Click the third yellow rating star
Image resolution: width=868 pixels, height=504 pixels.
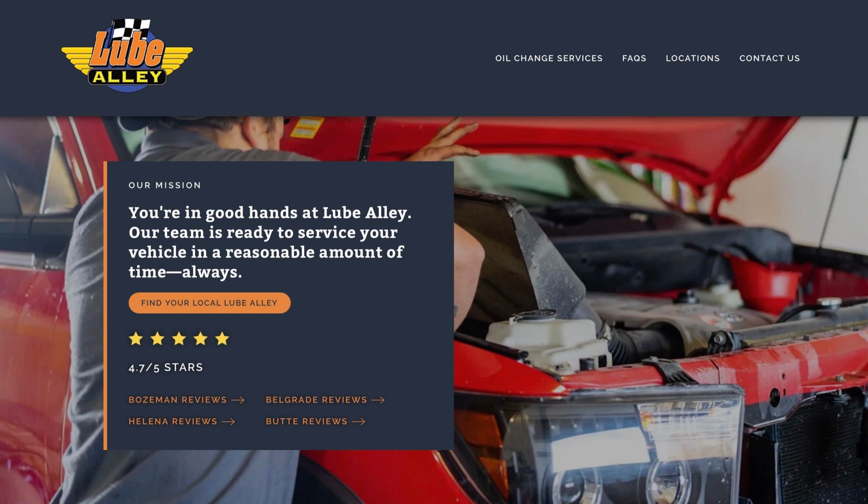(x=179, y=339)
